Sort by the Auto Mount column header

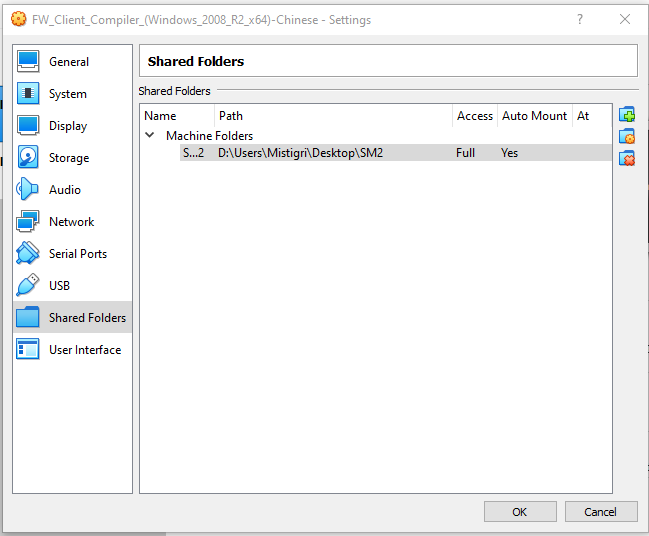pos(534,115)
